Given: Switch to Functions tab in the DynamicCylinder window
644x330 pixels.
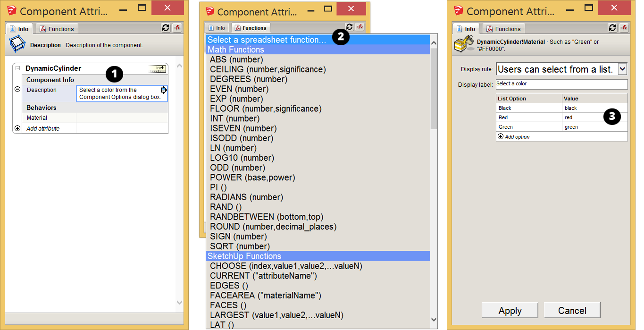Looking at the screenshot, I should coord(57,29).
